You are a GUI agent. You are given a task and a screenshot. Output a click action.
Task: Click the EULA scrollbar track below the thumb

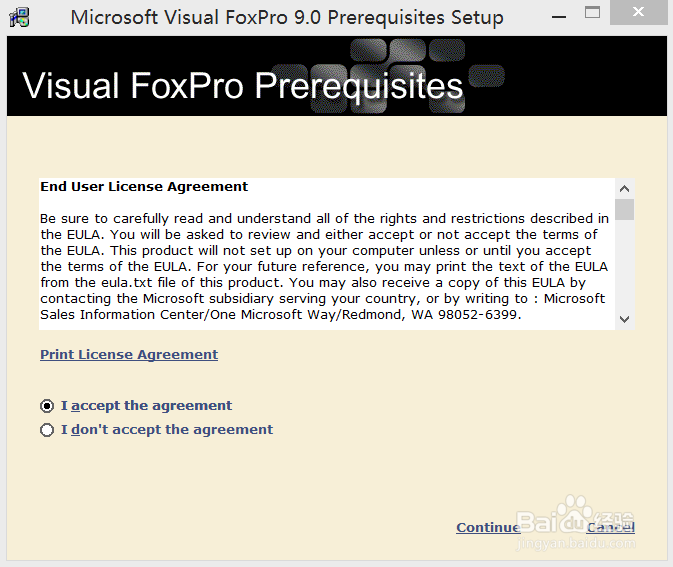click(624, 268)
